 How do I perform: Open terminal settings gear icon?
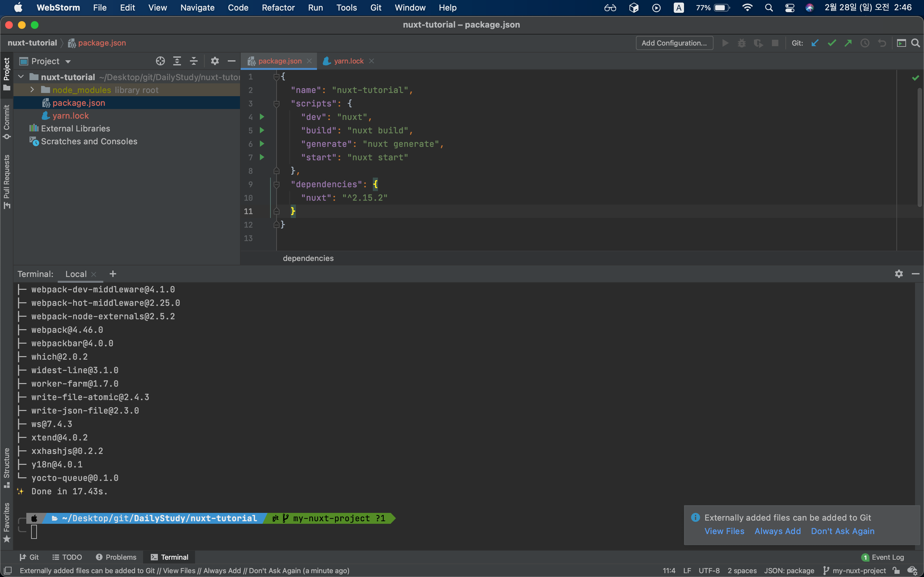[899, 274]
